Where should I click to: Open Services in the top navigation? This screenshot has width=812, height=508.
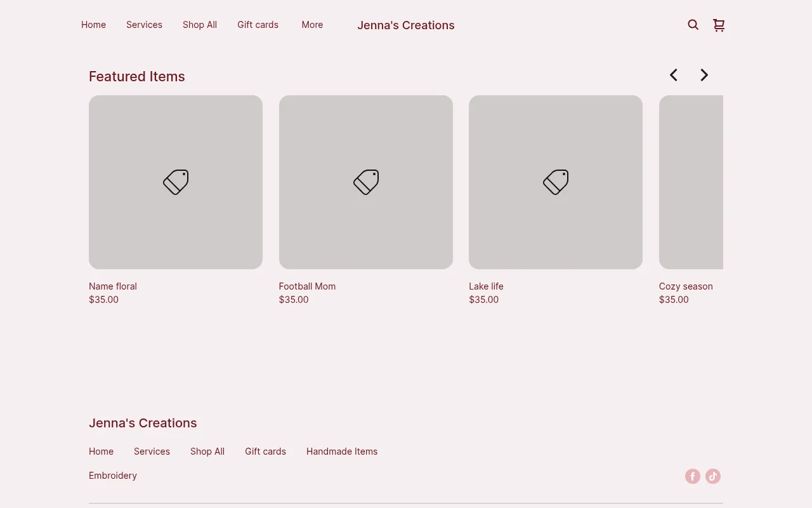[144, 25]
